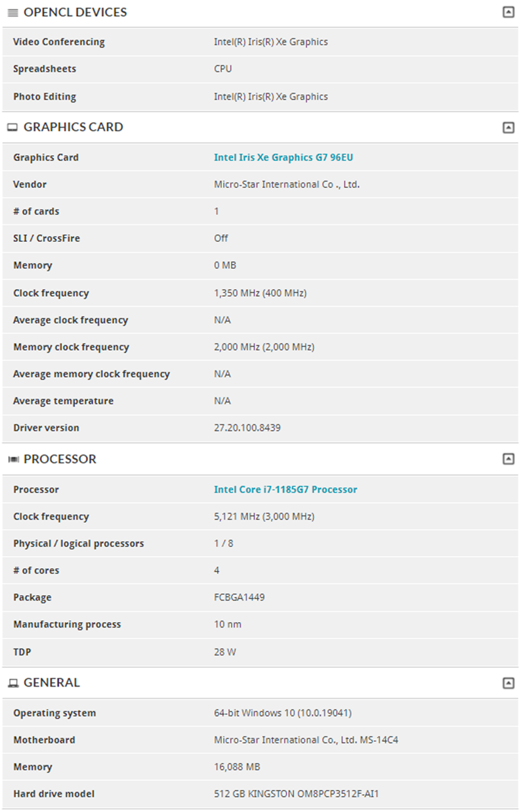Click the PROCESSOR heading
The height and width of the screenshot is (812, 520).
tap(60, 459)
